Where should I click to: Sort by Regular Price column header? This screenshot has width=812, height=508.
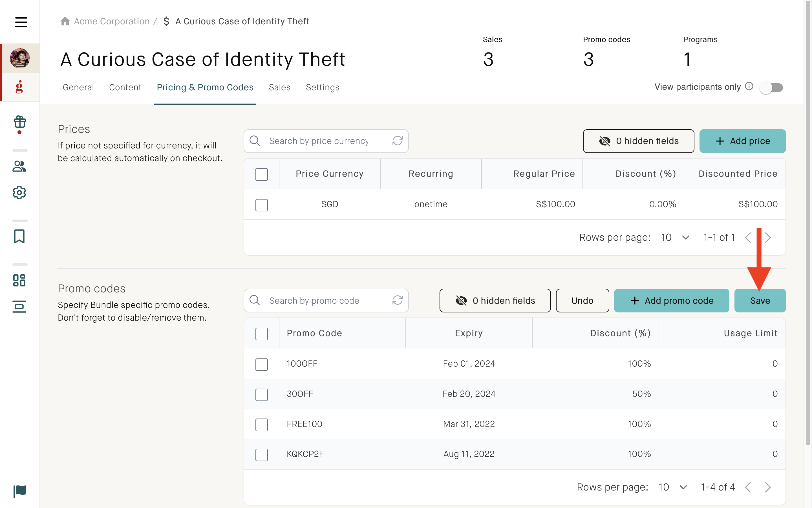tap(532, 174)
